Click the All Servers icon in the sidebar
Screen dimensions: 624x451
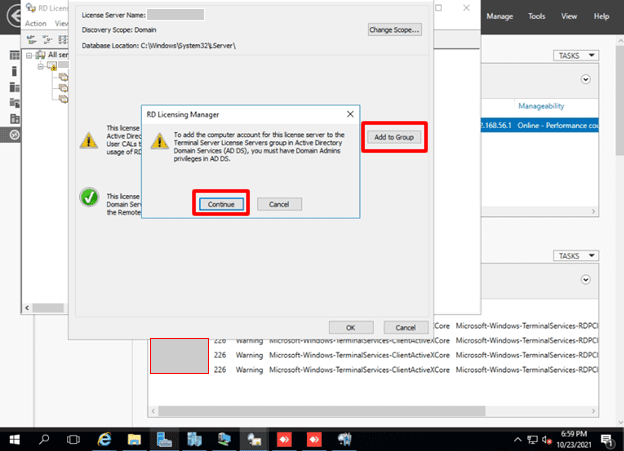coord(14,87)
